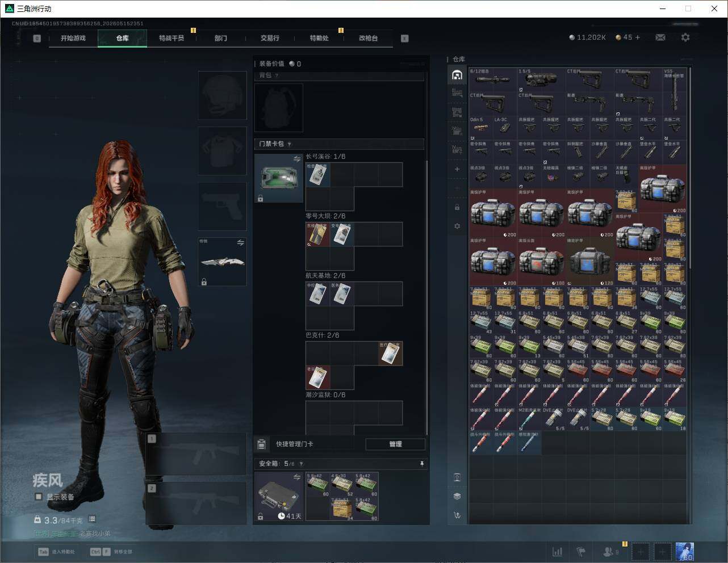
Task: Select the empty body armor slot
Action: [x=223, y=151]
